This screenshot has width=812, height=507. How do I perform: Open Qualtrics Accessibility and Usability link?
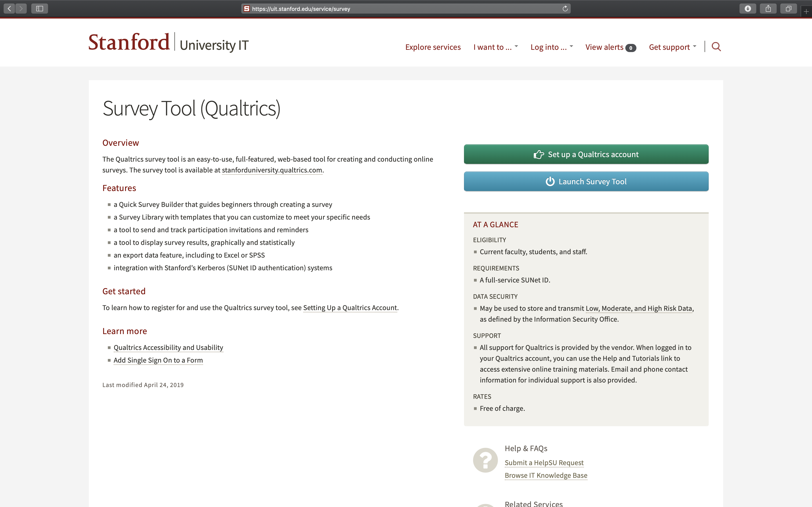168,347
